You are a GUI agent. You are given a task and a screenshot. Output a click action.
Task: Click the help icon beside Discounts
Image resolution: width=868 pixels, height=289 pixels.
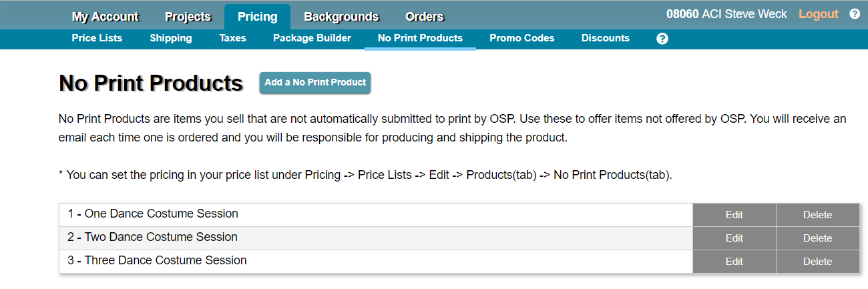[x=662, y=39]
